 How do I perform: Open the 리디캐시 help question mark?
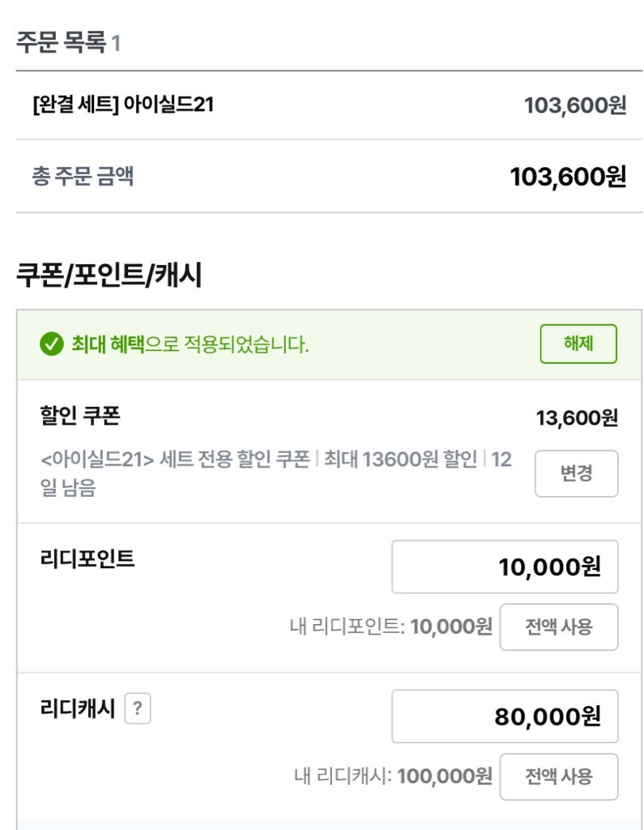(138, 709)
